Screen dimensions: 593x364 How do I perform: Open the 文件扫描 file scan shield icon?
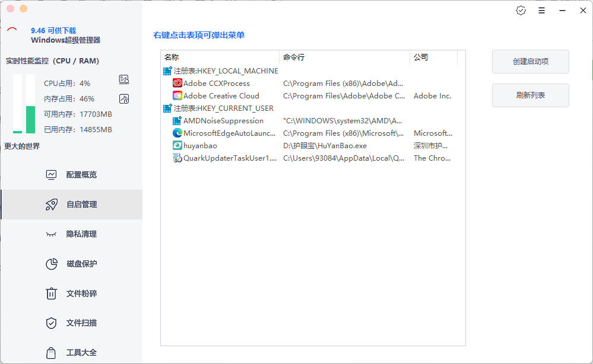click(x=52, y=323)
